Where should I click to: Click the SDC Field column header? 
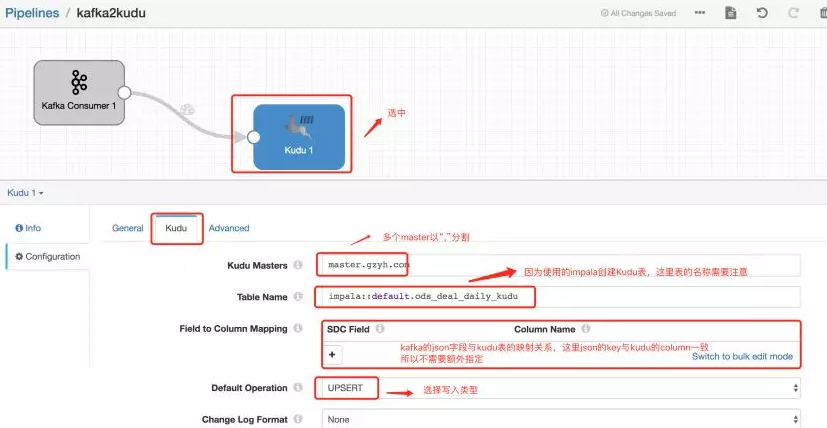348,329
